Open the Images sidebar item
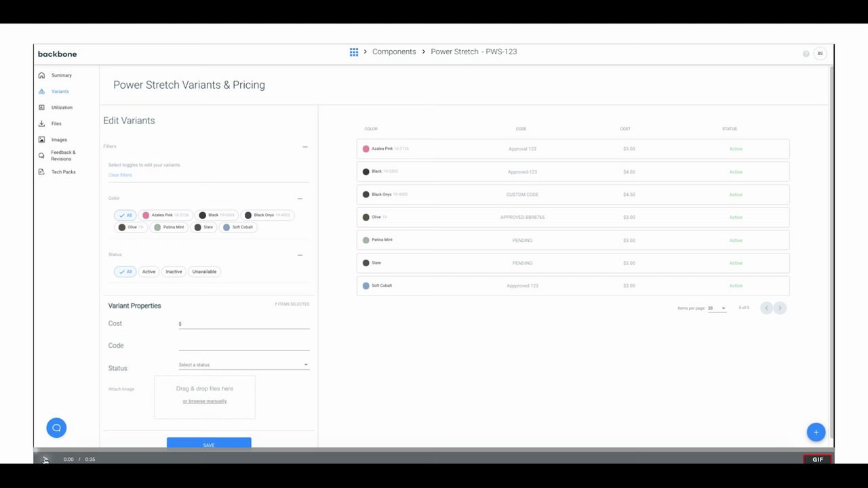Image resolution: width=868 pixels, height=488 pixels. pyautogui.click(x=59, y=140)
